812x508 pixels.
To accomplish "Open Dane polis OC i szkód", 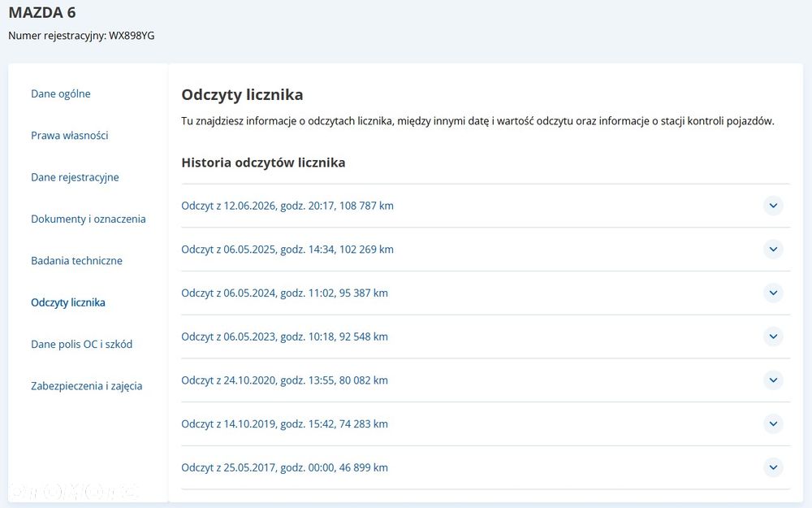I will [81, 344].
